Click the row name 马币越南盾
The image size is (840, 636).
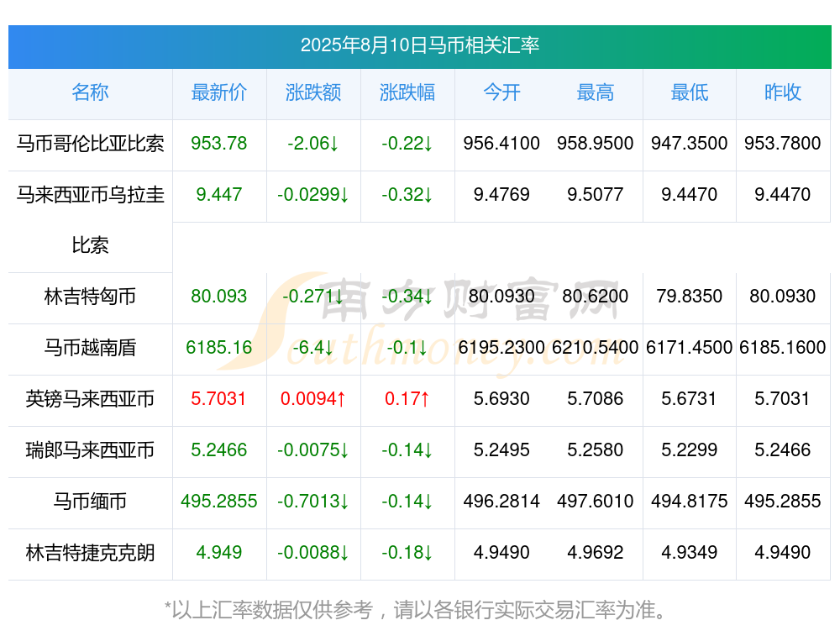click(x=90, y=348)
